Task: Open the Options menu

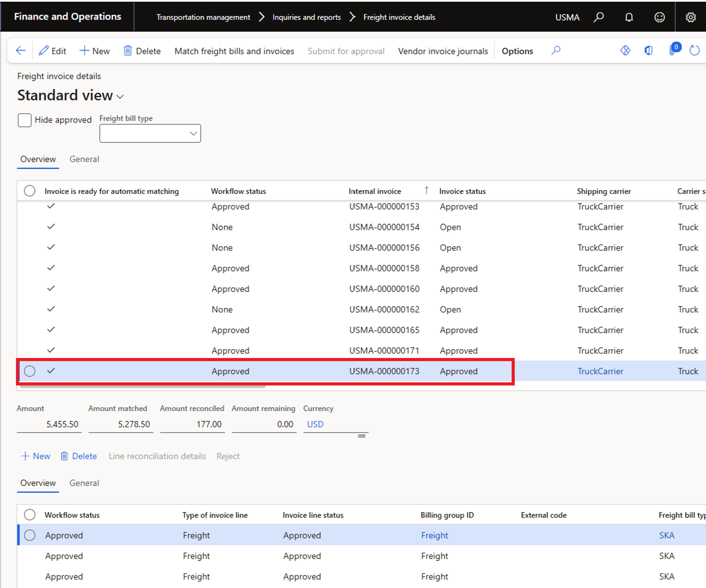Action: pyautogui.click(x=517, y=51)
